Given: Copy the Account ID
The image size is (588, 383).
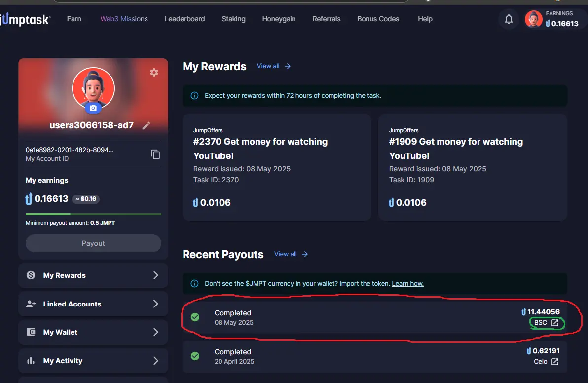Looking at the screenshot, I should click(x=155, y=154).
